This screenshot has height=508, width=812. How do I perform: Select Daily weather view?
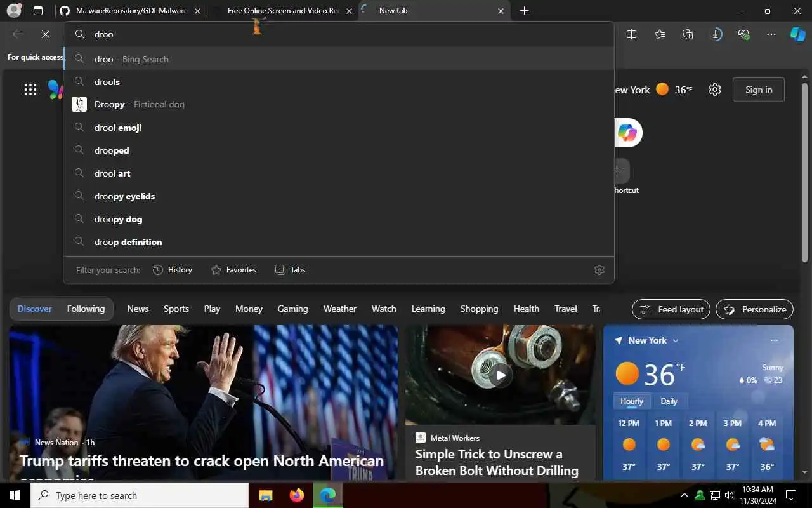[669, 401]
